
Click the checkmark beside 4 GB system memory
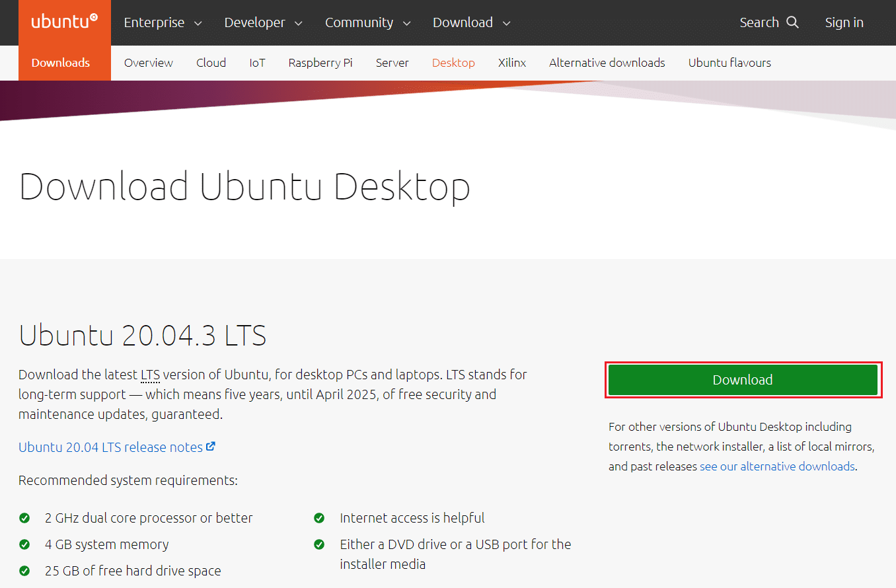point(24,544)
